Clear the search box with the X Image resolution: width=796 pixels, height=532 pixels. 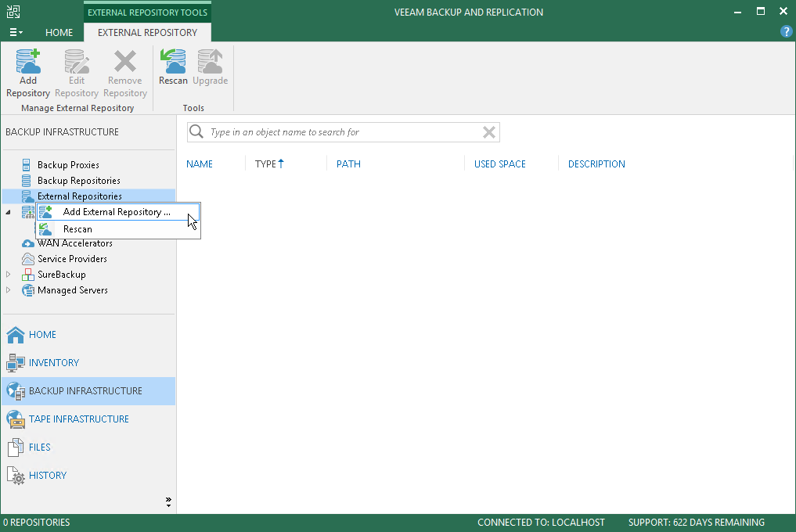coord(489,132)
